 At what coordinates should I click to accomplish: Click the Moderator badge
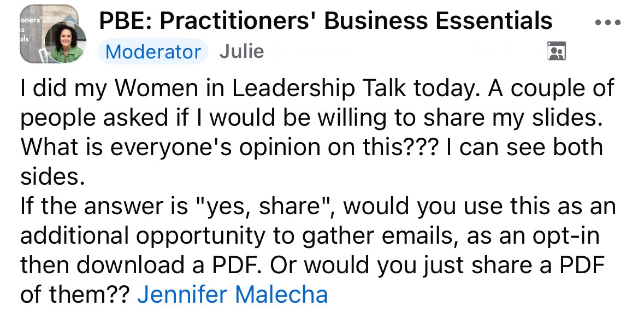[x=153, y=52]
